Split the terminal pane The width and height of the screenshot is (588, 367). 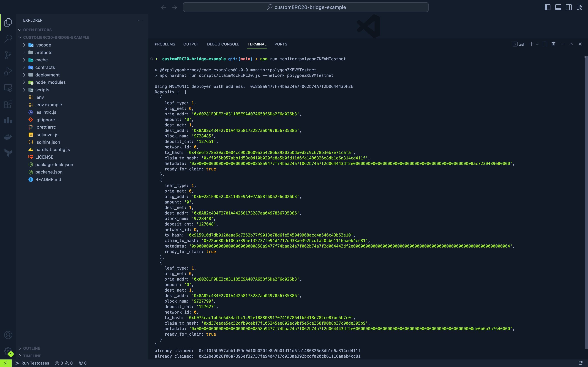coord(545,44)
